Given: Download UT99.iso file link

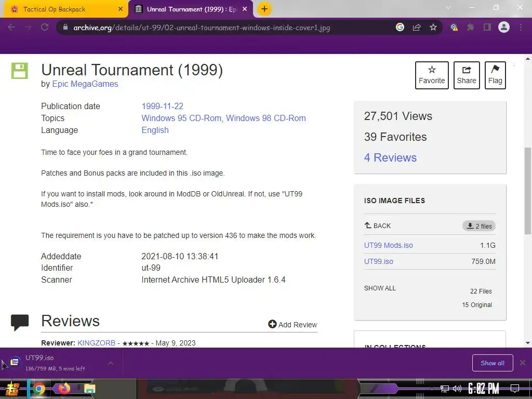Looking at the screenshot, I should pyautogui.click(x=379, y=262).
